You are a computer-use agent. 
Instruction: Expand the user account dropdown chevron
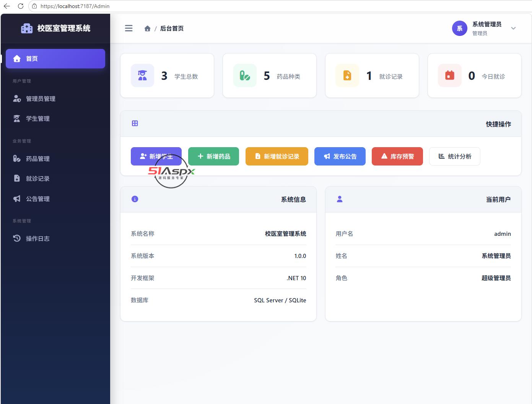pos(514,28)
